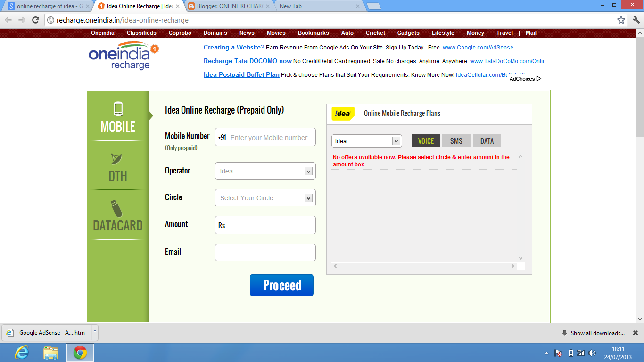Open the Creating a Website ad link
Screen dimensions: 644x362
234,48
